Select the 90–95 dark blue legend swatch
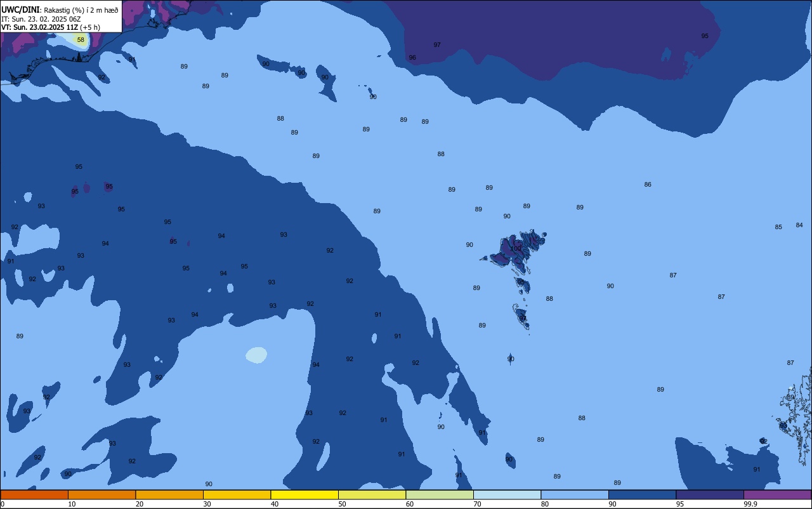 coord(642,494)
